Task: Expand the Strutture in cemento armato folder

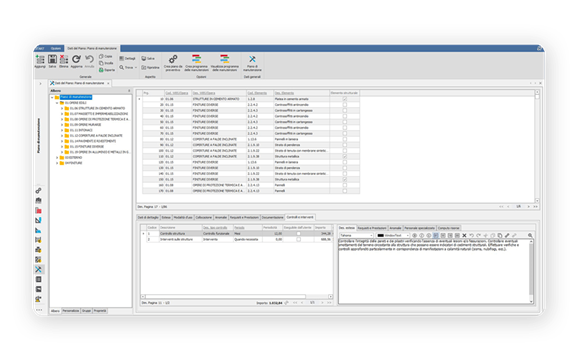Action: [x=62, y=108]
